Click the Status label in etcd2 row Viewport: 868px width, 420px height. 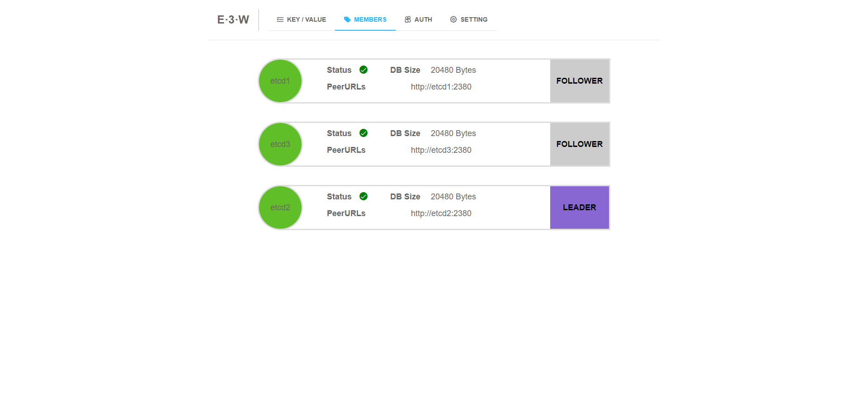(x=339, y=197)
